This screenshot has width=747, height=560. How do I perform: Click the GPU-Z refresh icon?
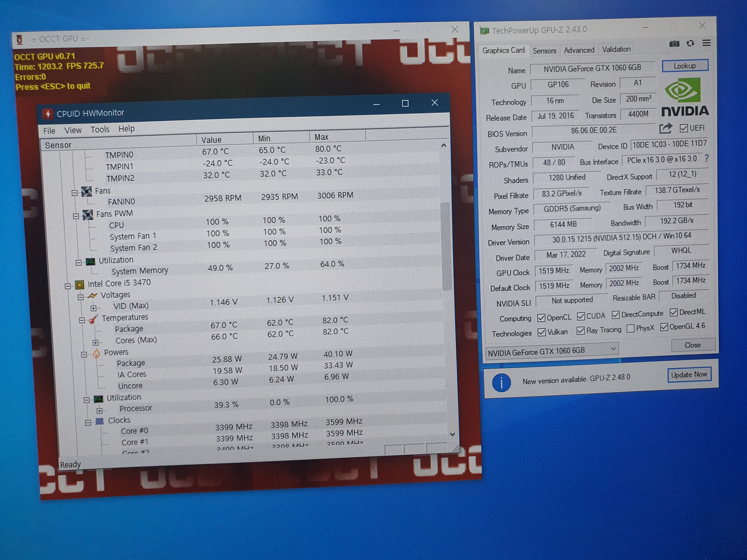click(x=690, y=43)
